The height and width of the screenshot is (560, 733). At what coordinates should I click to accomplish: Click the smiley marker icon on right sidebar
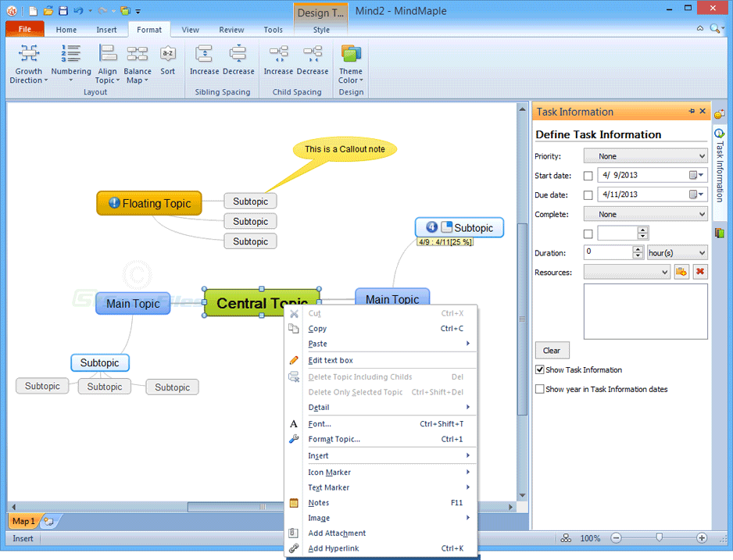720,114
